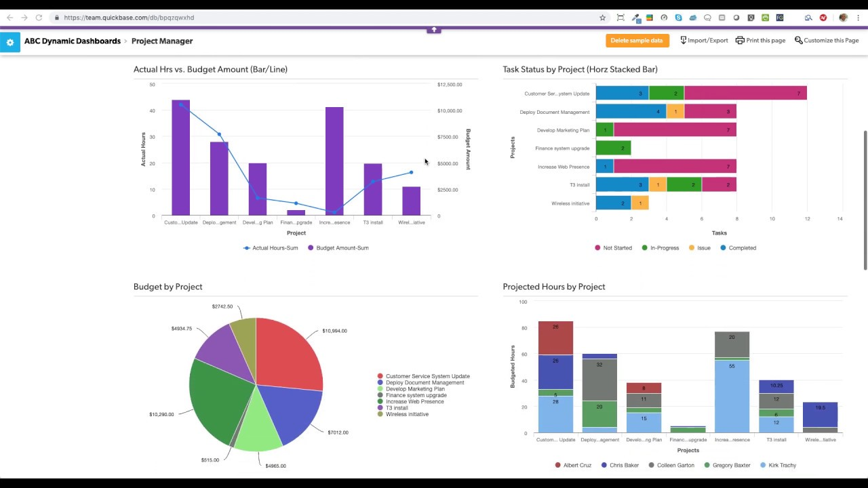Image resolution: width=868 pixels, height=488 pixels.
Task: Click the red circular extension icon
Action: [823, 18]
